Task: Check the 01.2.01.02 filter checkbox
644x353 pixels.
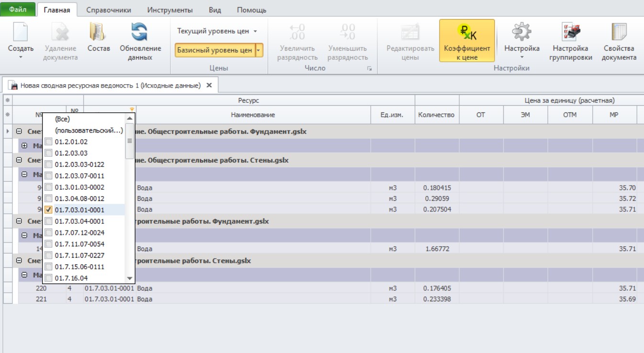Action: tap(48, 142)
